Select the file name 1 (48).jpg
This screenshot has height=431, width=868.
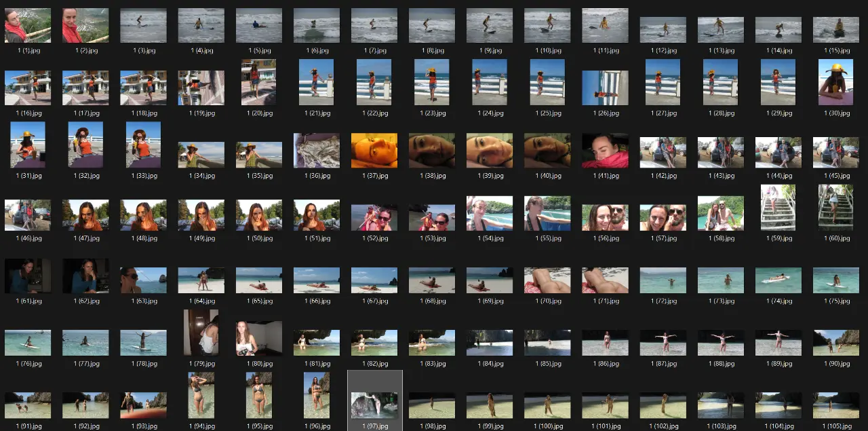(x=143, y=238)
